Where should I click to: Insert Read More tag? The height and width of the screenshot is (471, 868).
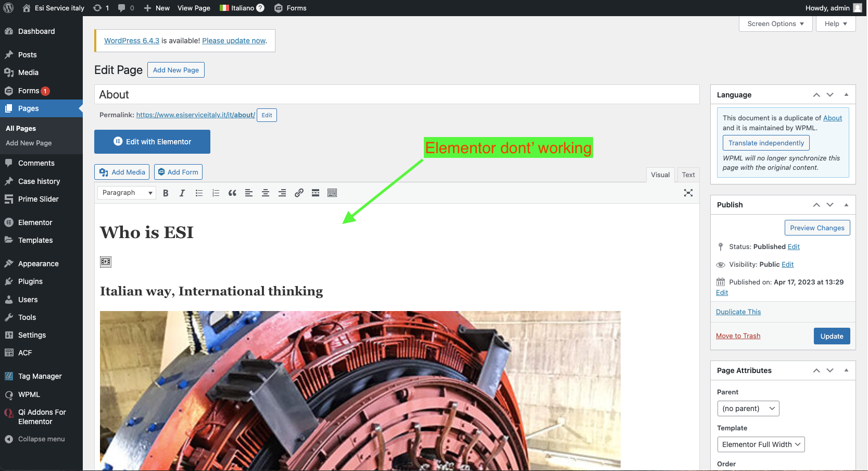click(x=316, y=193)
